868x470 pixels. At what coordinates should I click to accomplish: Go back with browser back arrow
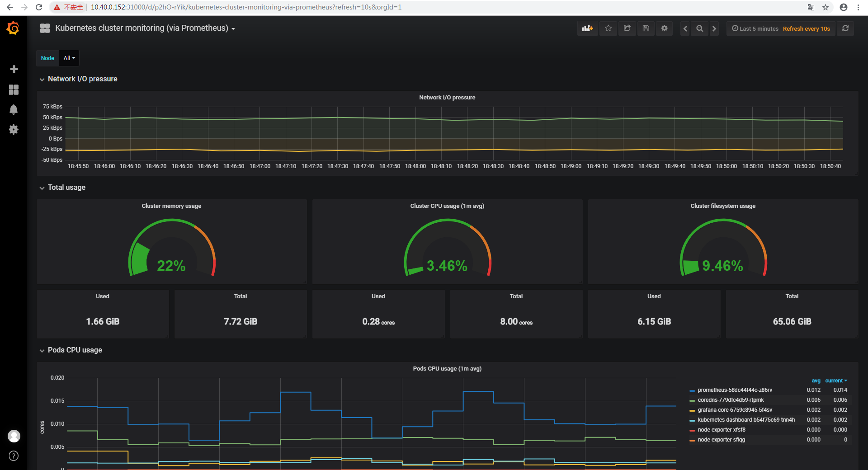10,7
